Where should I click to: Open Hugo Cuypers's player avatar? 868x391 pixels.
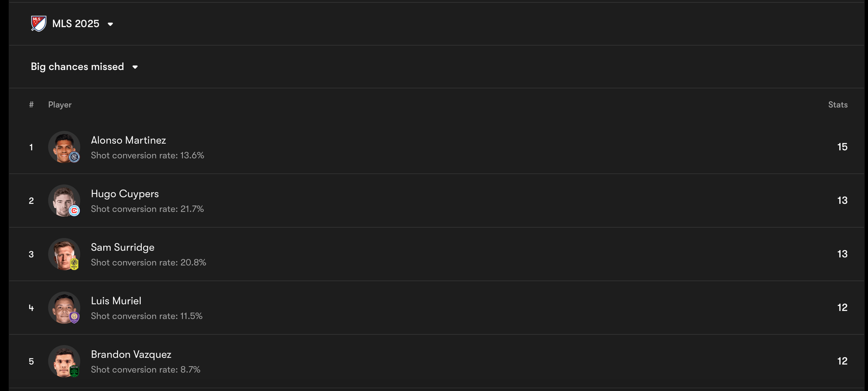[64, 200]
